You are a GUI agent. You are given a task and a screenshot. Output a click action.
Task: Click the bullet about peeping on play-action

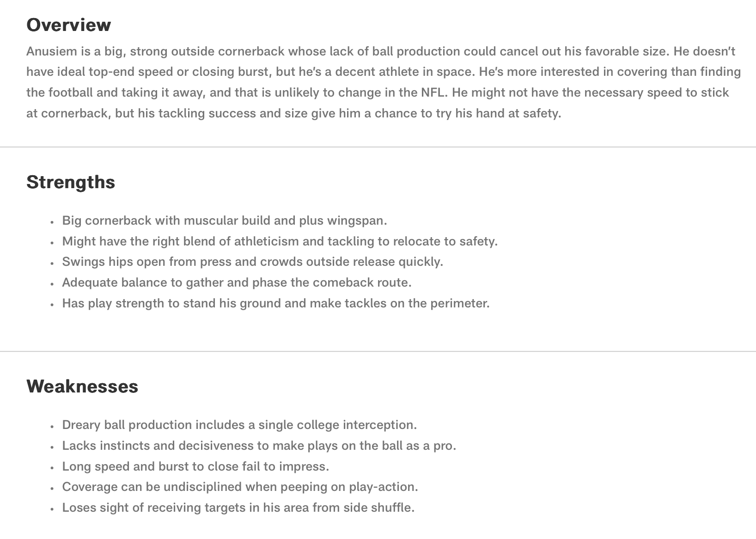240,487
